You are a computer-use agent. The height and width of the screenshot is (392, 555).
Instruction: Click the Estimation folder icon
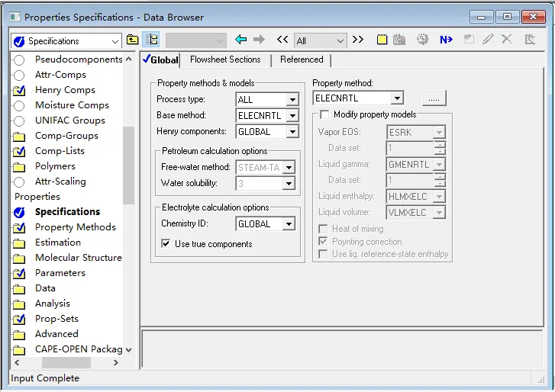[x=19, y=243]
